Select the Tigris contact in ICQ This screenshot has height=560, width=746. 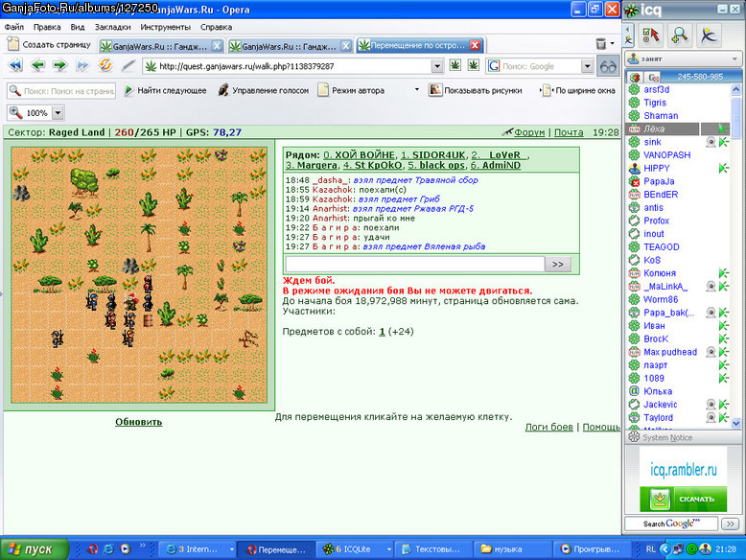click(655, 103)
